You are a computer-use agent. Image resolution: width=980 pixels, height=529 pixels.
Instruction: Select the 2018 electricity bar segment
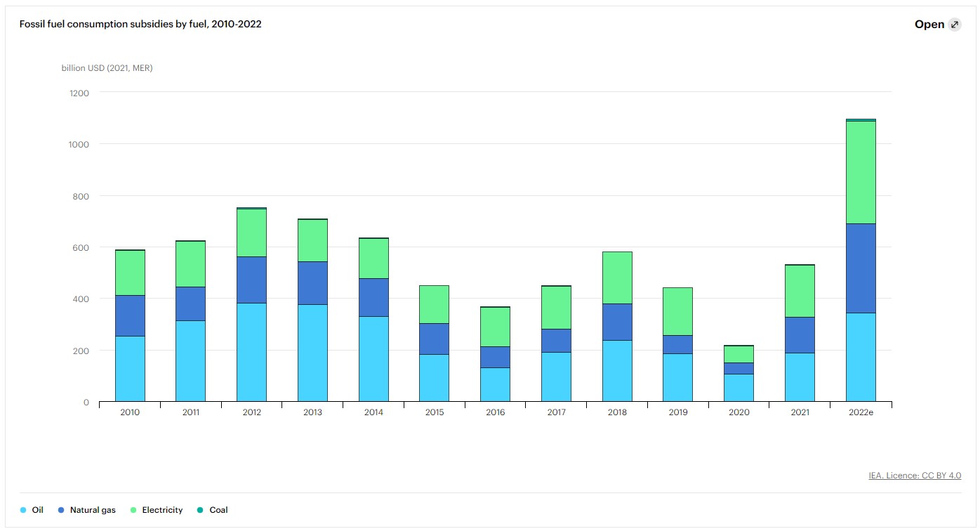click(x=617, y=277)
